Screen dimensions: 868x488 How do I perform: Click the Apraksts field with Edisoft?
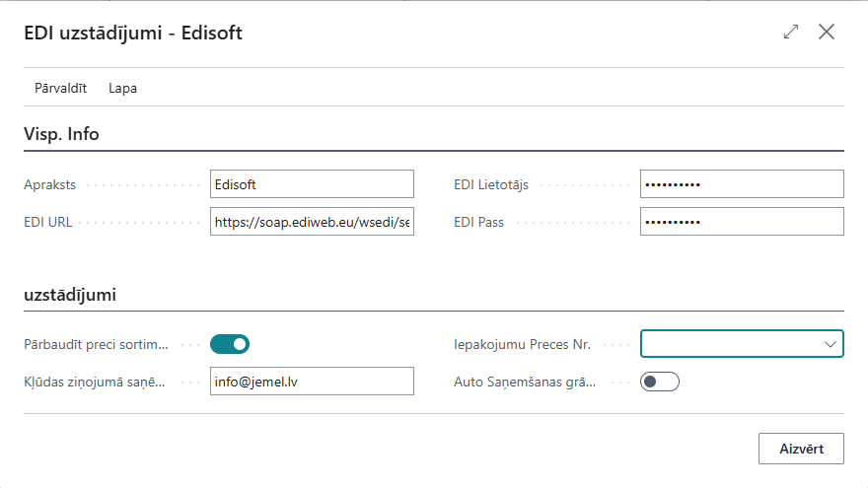313,184
